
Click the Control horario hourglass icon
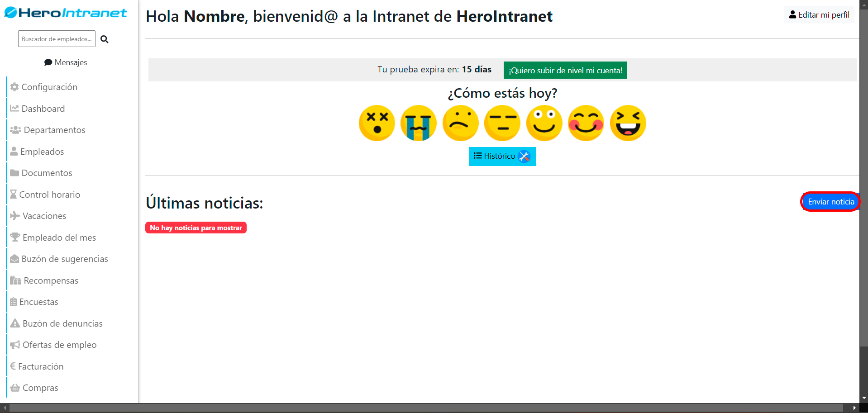point(14,194)
